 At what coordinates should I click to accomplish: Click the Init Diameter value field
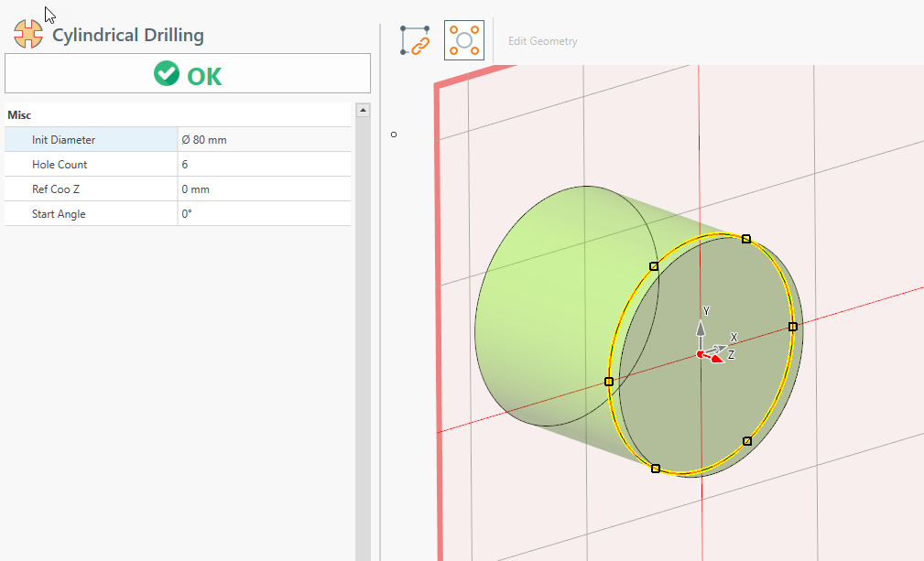click(264, 140)
